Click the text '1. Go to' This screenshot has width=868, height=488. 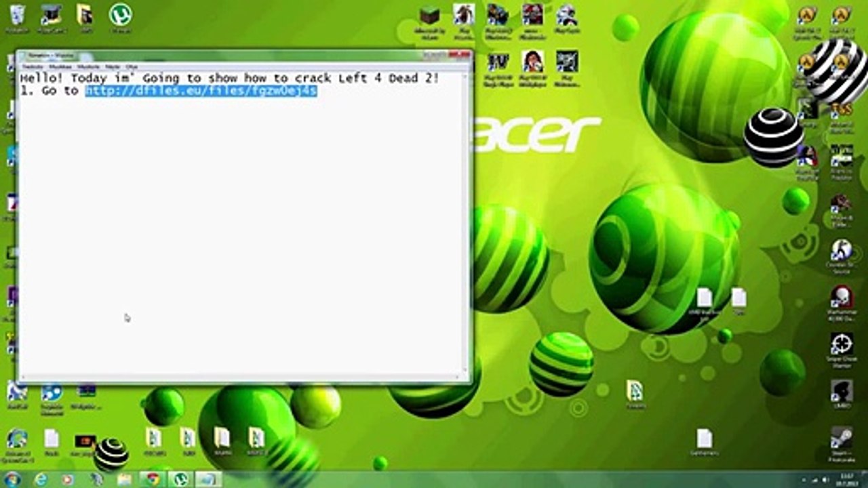(50, 91)
